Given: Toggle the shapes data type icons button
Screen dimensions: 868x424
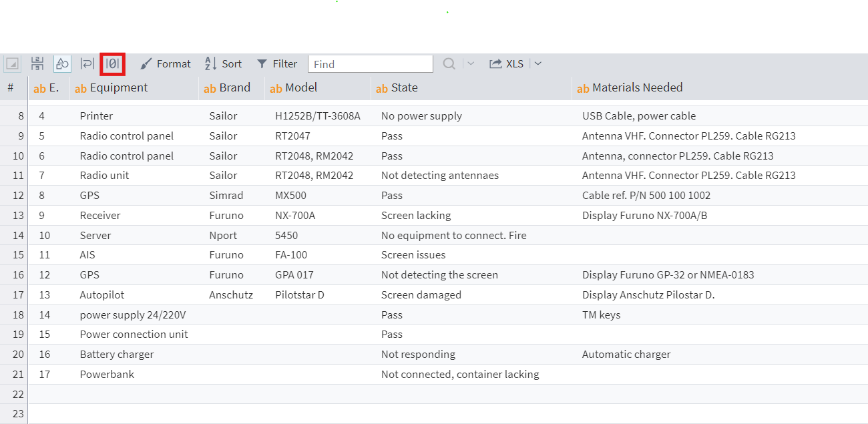Looking at the screenshot, I should [x=62, y=64].
